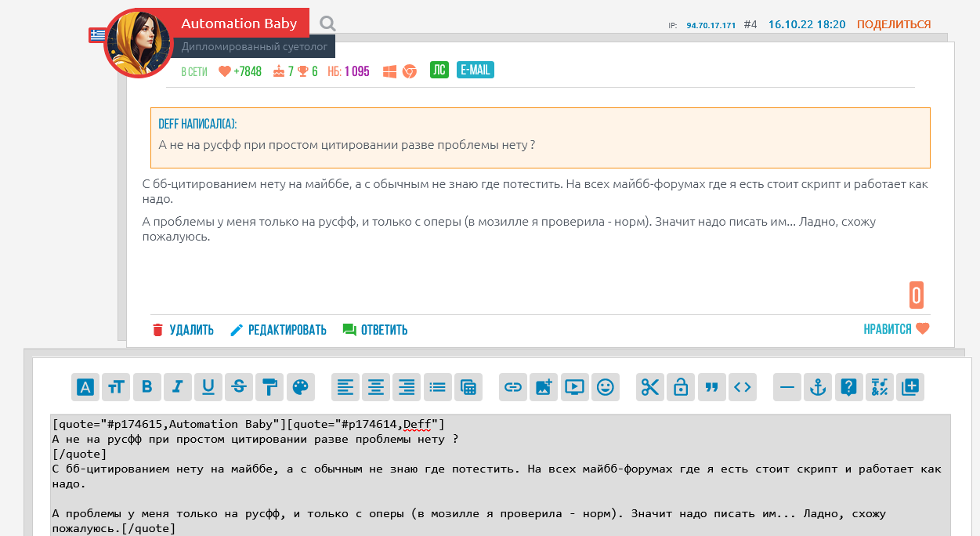Open the list insertion option

pyautogui.click(x=437, y=386)
